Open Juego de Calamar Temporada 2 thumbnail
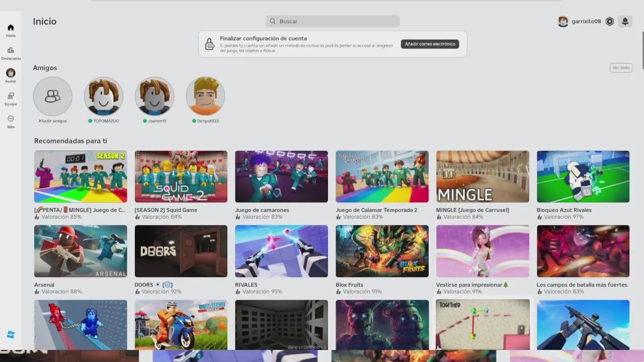The image size is (644, 362). coord(382,176)
